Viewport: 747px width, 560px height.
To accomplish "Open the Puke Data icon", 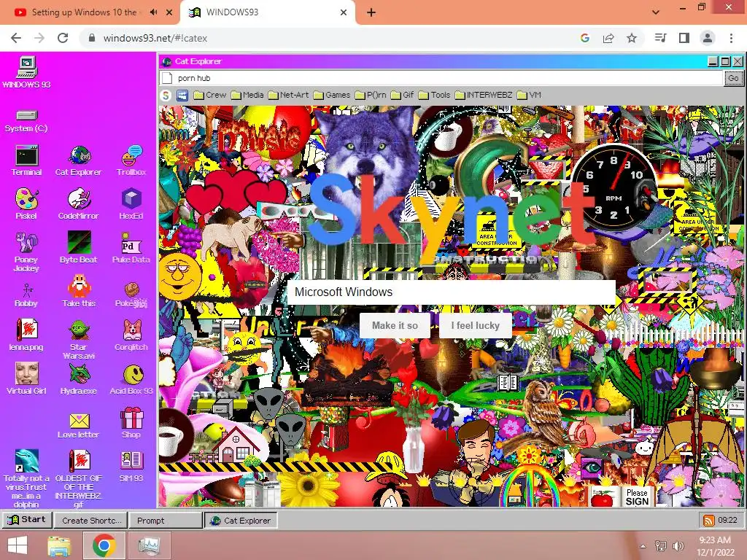I will 131,248.
